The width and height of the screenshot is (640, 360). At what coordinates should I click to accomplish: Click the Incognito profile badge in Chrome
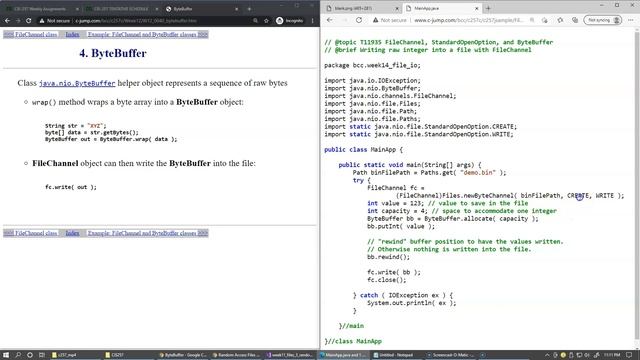290,20
